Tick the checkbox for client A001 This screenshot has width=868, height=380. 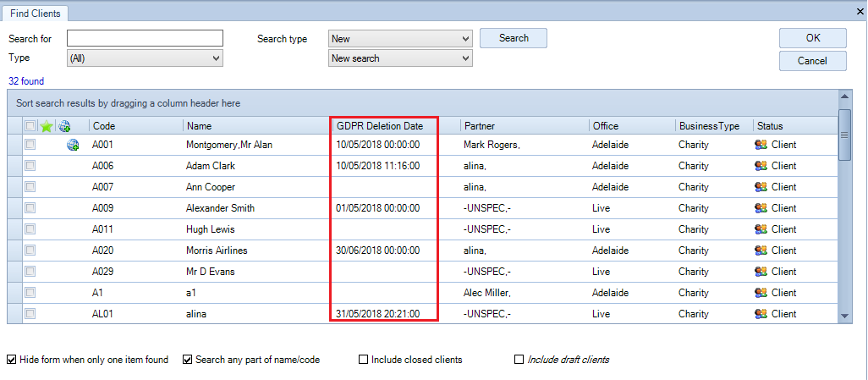point(30,145)
